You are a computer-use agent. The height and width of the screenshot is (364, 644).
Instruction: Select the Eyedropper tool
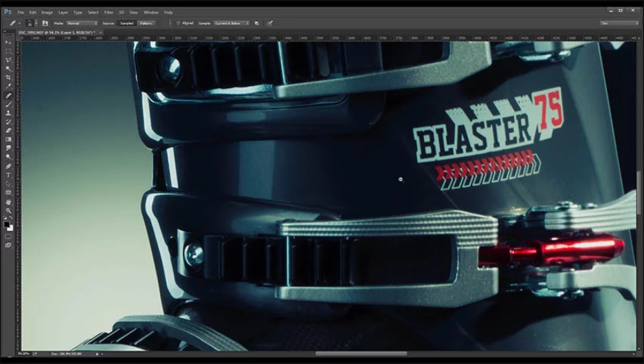[x=8, y=87]
